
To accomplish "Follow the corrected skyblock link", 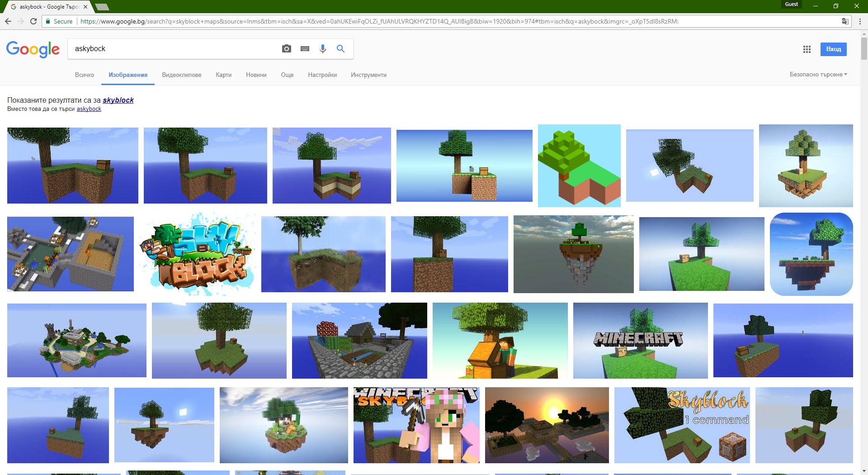I will pyautogui.click(x=118, y=100).
